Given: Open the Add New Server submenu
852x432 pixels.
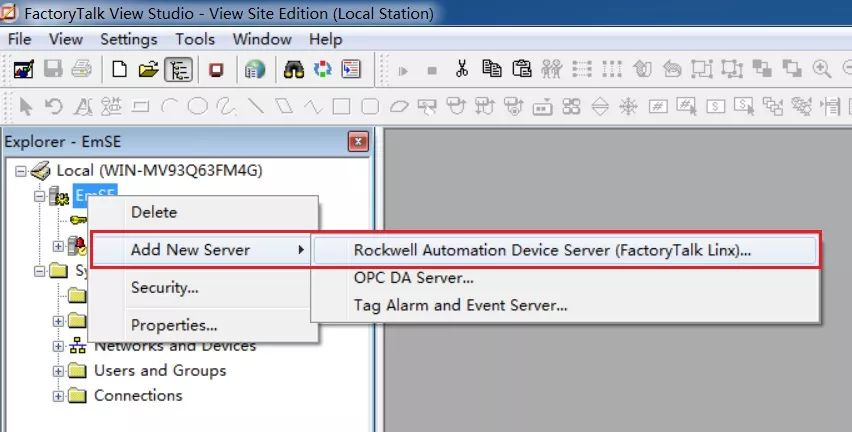Looking at the screenshot, I should tap(201, 250).
